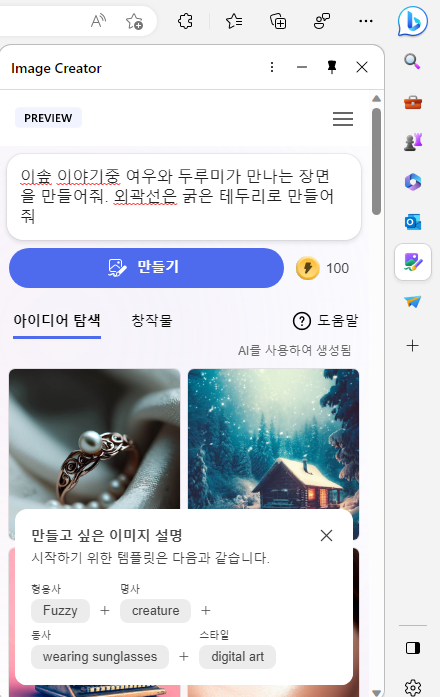This screenshot has width=440, height=697.
Task: Open the Bing chat icon
Action: click(x=412, y=21)
